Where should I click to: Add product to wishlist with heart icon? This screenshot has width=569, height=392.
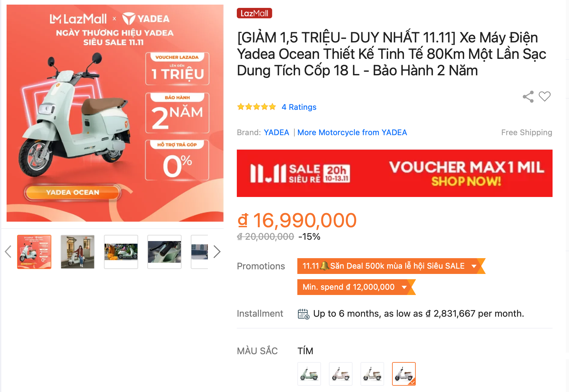[545, 96]
